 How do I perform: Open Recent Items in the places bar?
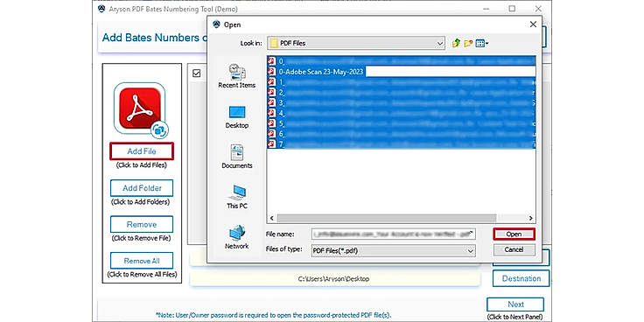(x=237, y=76)
